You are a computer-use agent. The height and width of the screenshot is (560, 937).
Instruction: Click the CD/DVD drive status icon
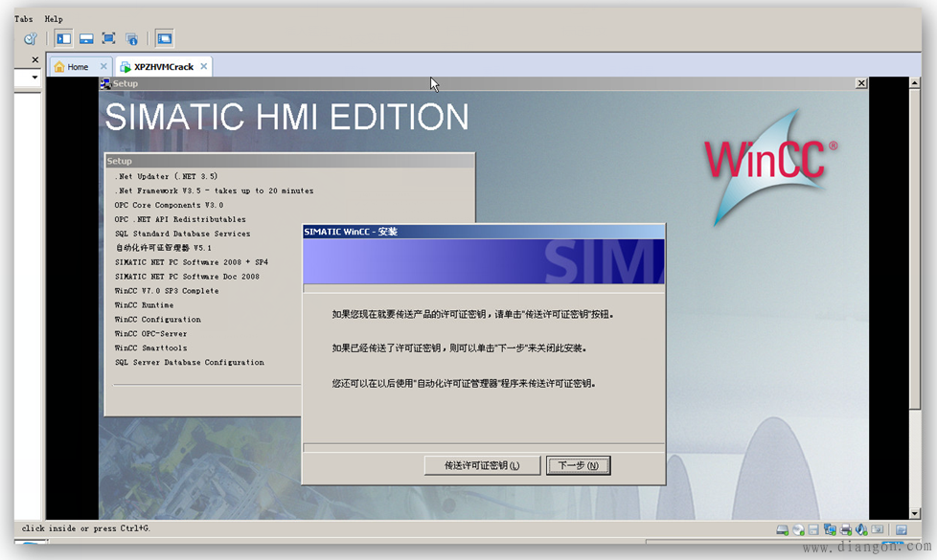[797, 529]
